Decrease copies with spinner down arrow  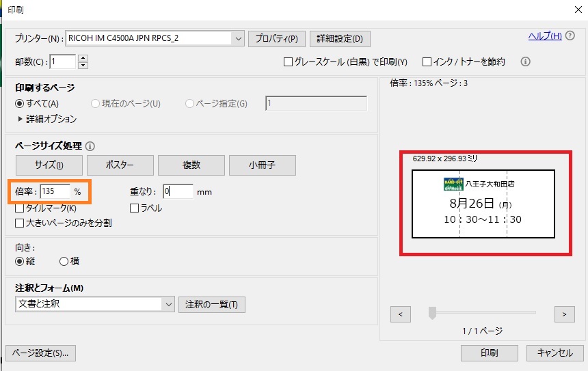coord(83,65)
